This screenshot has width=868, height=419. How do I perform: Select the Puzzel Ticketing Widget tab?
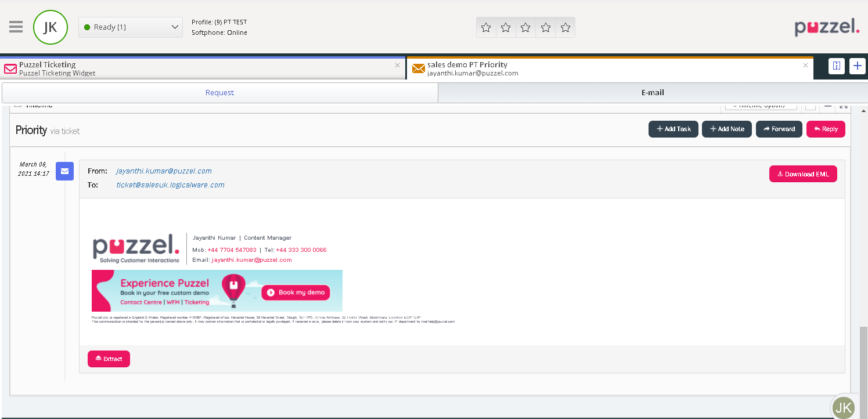(x=197, y=69)
